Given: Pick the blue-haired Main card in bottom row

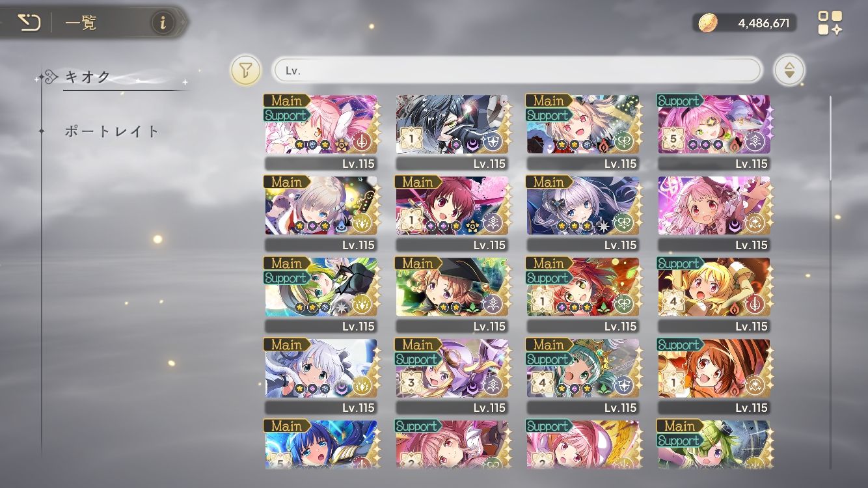Looking at the screenshot, I should coord(321,444).
